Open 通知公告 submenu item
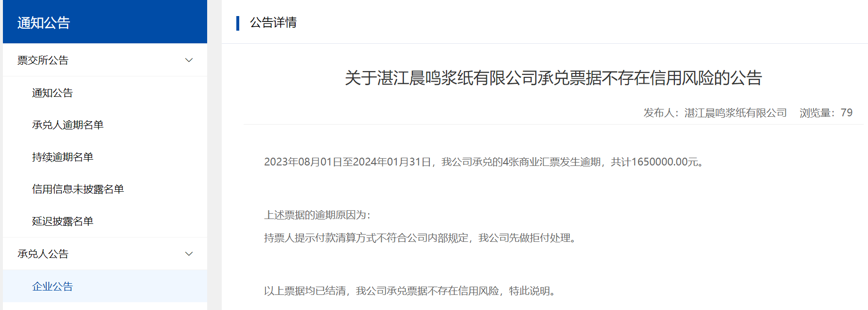The image size is (868, 310). click(53, 93)
